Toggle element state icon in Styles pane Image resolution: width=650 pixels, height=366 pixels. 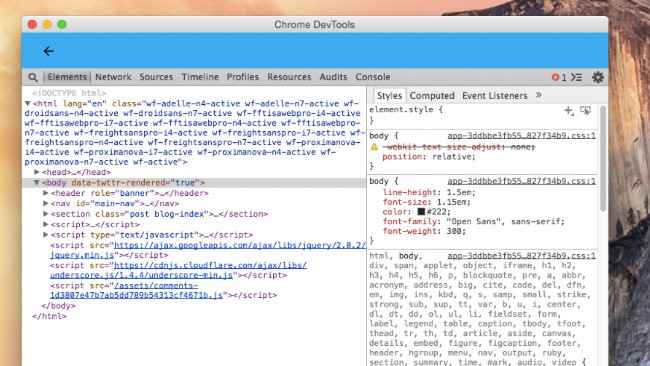point(585,111)
